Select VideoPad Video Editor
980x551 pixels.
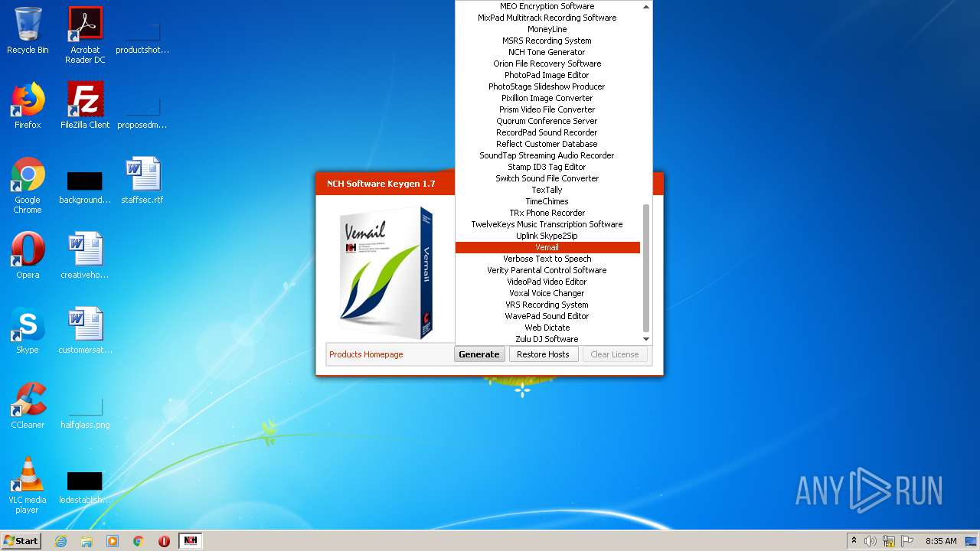pos(547,282)
